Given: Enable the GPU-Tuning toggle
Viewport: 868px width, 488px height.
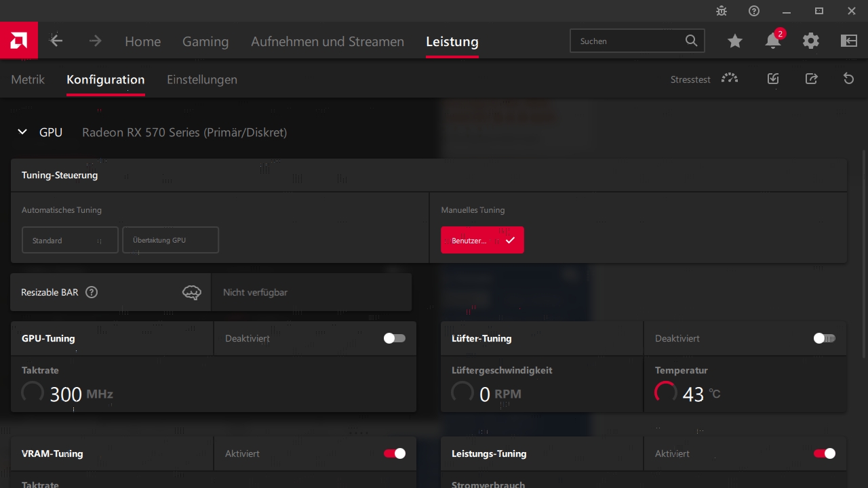Looking at the screenshot, I should 395,338.
